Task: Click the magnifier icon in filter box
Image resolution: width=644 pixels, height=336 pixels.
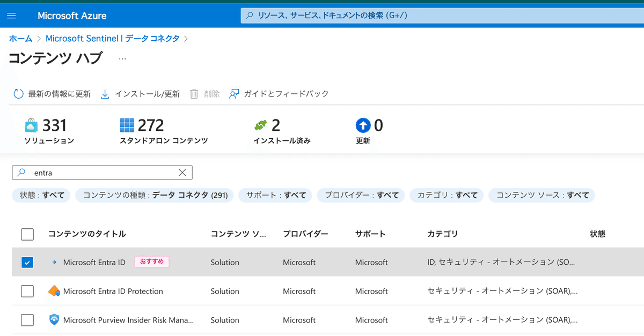Action: click(21, 173)
